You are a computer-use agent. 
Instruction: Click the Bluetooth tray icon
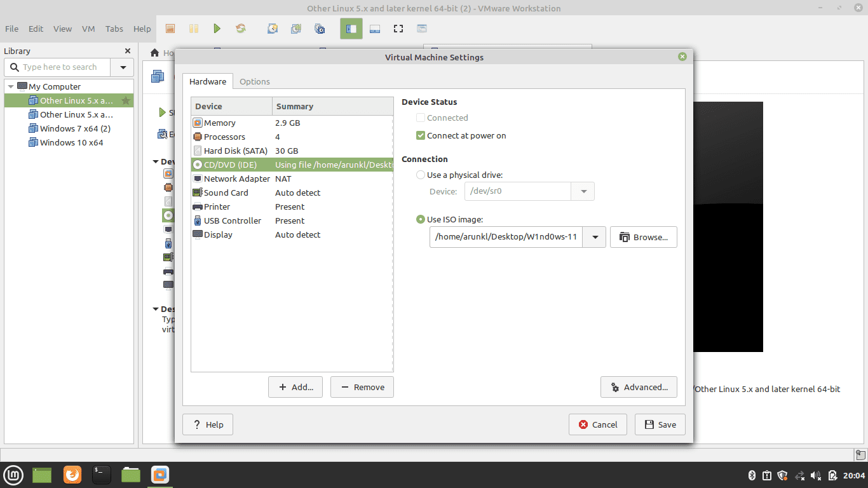750,475
